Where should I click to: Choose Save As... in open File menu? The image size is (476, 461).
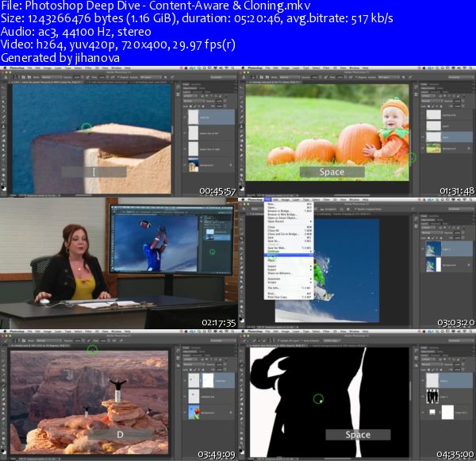289,241
